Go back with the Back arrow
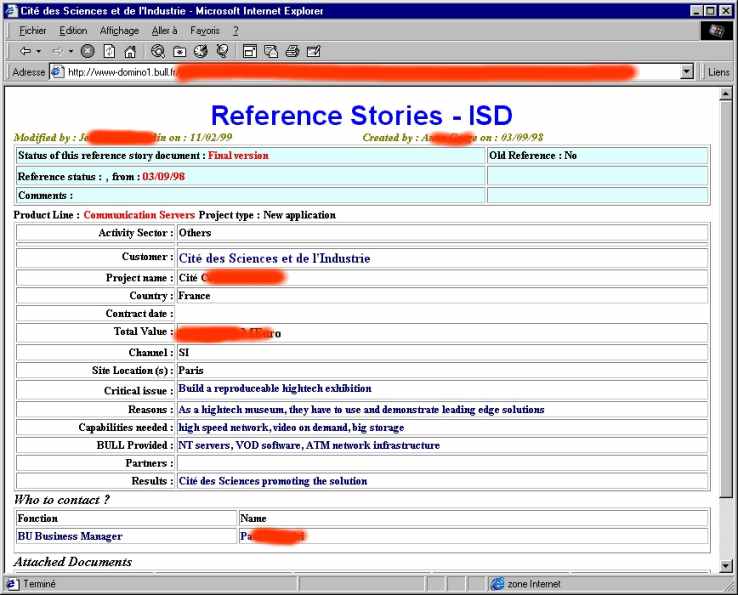This screenshot has width=738, height=595. pyautogui.click(x=25, y=51)
